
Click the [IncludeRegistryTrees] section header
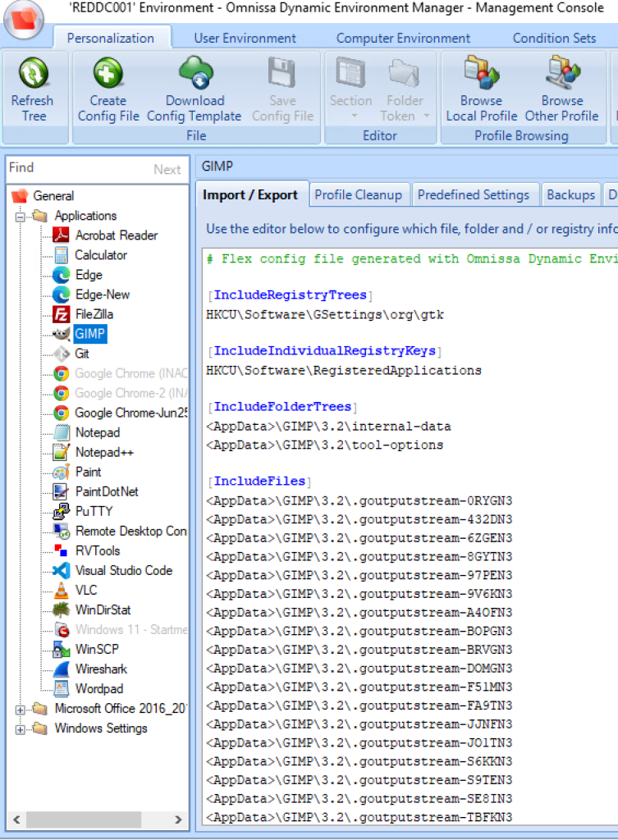pyautogui.click(x=290, y=294)
